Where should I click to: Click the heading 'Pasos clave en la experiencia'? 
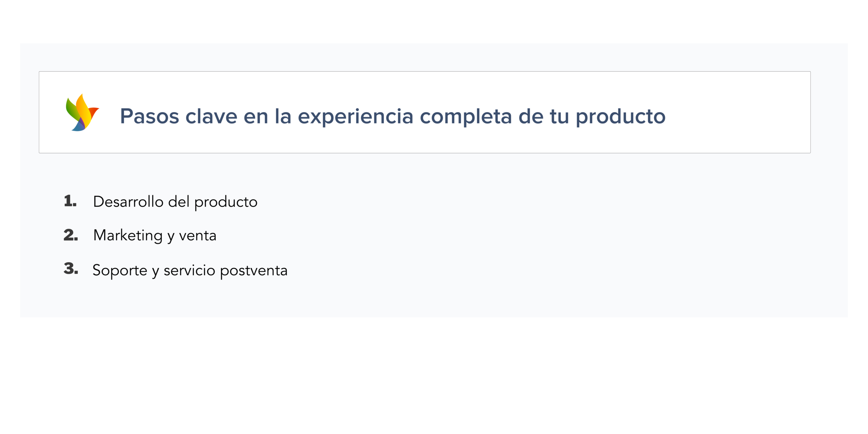point(392,116)
